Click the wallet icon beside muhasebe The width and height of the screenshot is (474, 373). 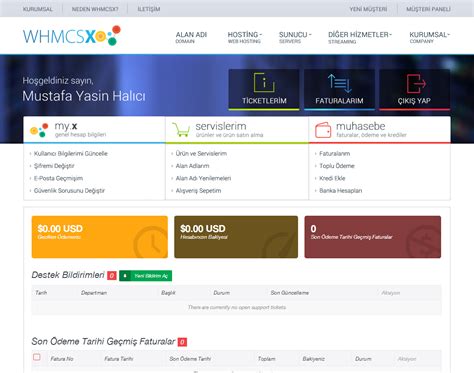pos(323,130)
